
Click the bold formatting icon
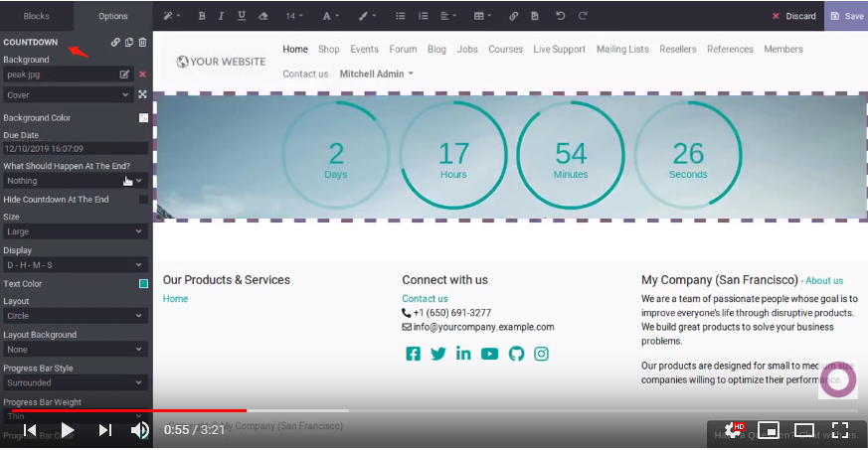tap(202, 16)
